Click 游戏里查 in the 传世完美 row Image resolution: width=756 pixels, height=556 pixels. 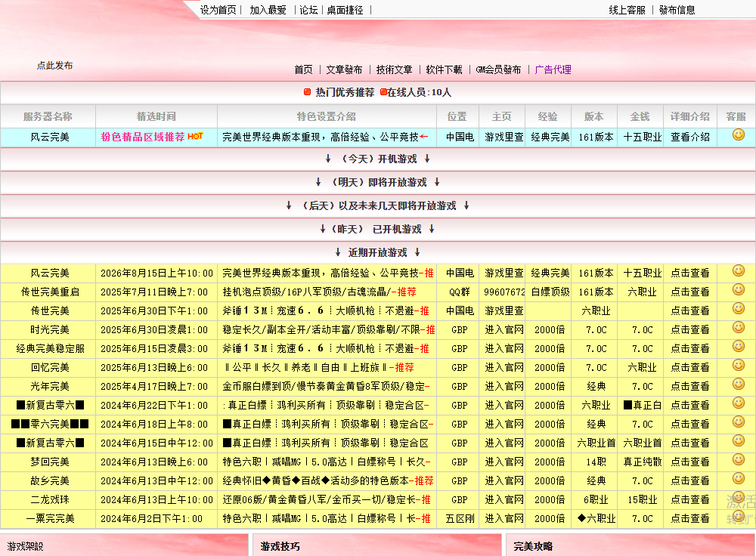point(503,310)
